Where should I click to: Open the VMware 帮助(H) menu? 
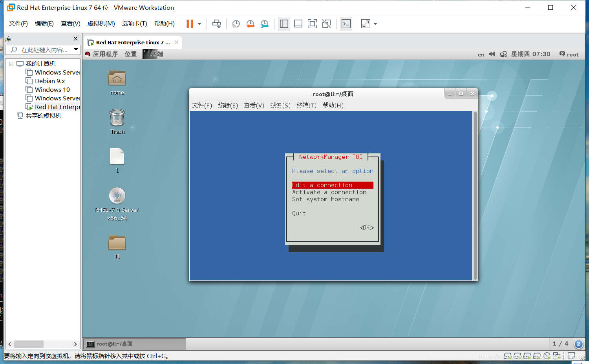tap(165, 24)
